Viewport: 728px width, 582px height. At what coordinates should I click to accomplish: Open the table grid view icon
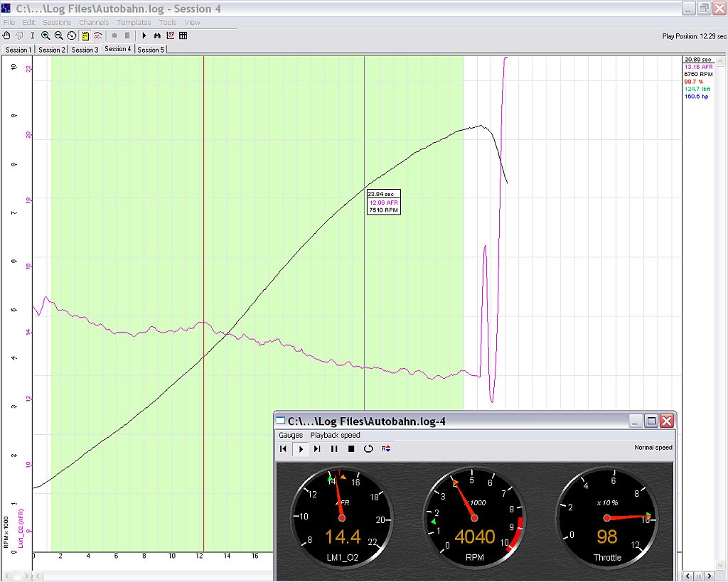pos(183,36)
